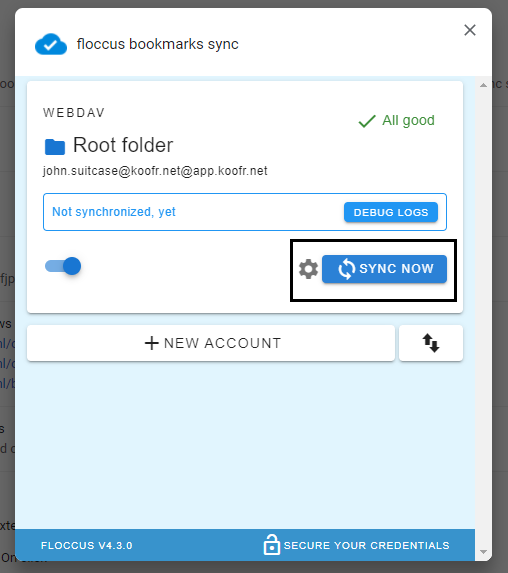Viewport: 508px width, 573px height.
Task: Click the lock icon in footer
Action: 272,544
